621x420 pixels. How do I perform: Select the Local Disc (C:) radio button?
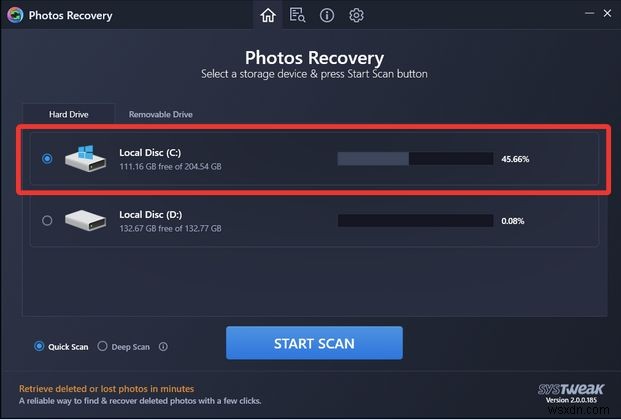47,158
